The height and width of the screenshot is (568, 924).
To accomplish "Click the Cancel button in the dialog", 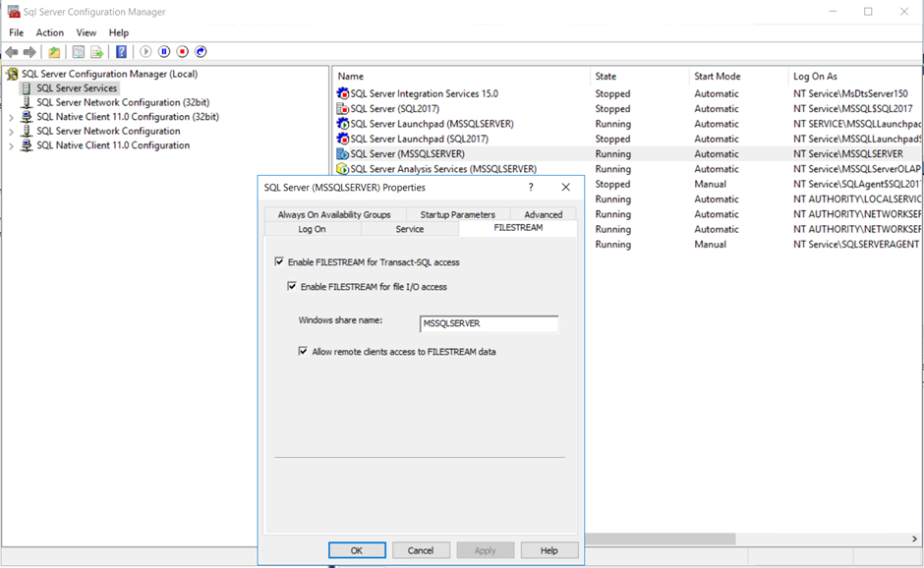I will tap(421, 550).
